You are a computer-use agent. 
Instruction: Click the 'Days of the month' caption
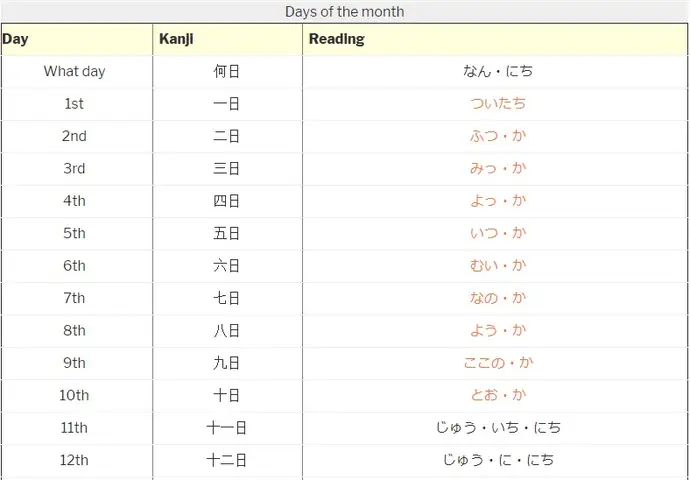coord(345,11)
